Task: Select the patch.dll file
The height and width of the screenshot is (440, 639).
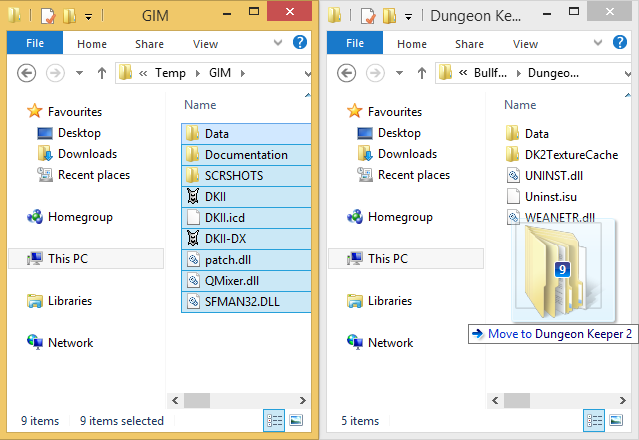Action: click(228, 259)
